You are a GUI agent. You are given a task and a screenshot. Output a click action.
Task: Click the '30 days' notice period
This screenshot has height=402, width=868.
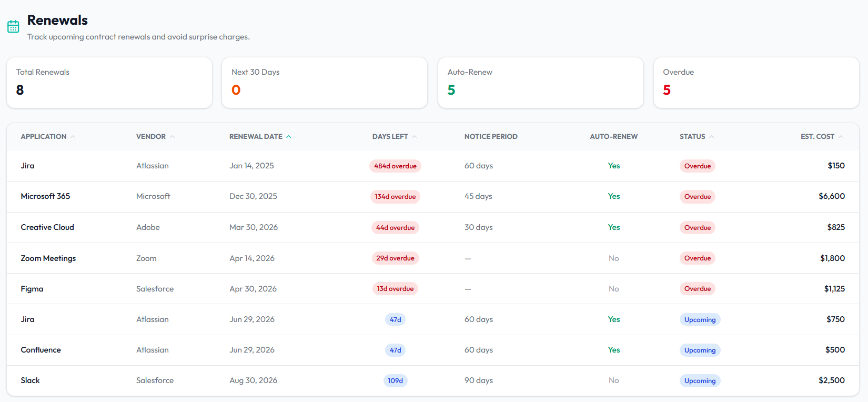coord(479,227)
